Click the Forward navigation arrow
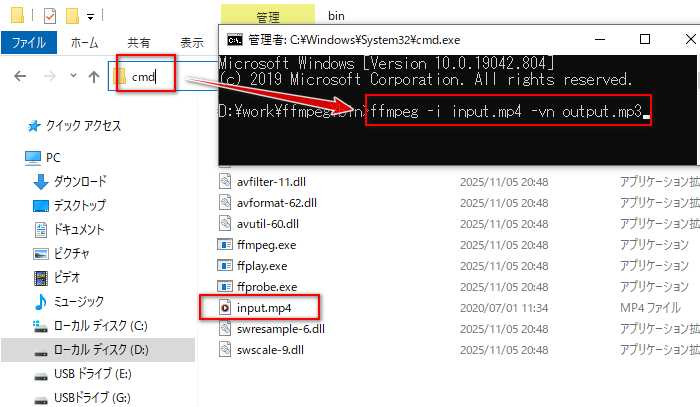The width and height of the screenshot is (700, 407). 50,76
